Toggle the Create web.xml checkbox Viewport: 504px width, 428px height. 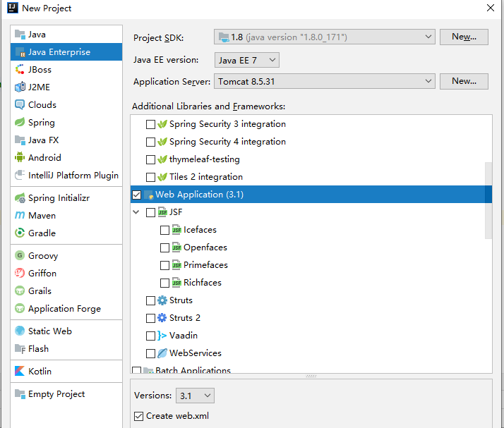click(138, 417)
